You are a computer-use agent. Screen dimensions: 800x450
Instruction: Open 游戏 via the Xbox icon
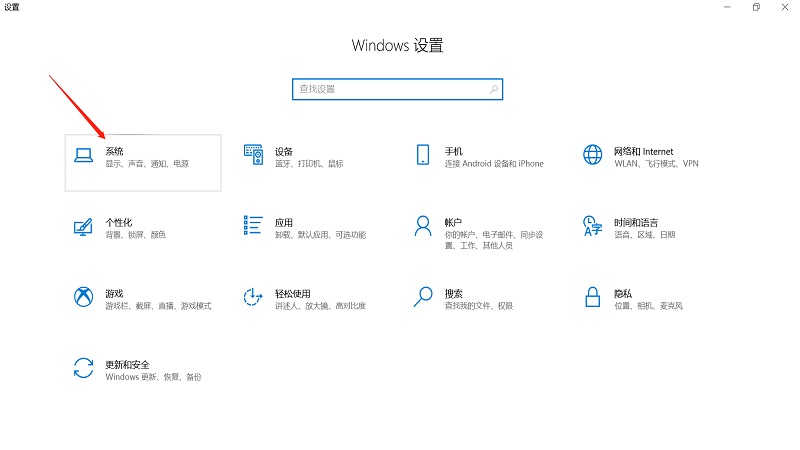click(x=83, y=297)
